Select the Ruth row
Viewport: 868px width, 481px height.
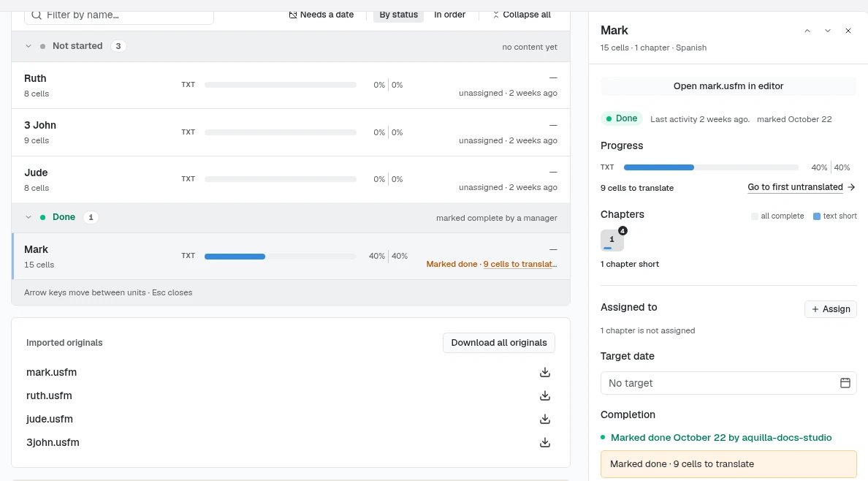291,86
